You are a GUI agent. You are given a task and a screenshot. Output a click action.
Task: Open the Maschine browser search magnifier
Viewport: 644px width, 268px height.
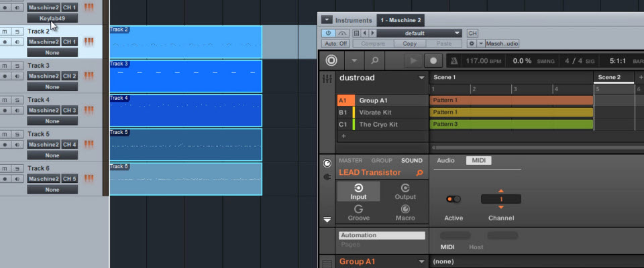(x=374, y=61)
